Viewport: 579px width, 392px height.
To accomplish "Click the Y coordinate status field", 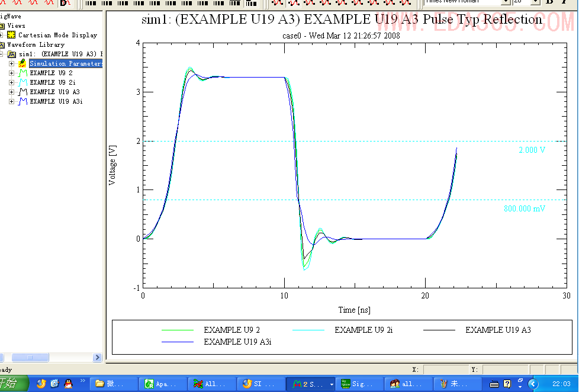I will [x=505, y=369].
